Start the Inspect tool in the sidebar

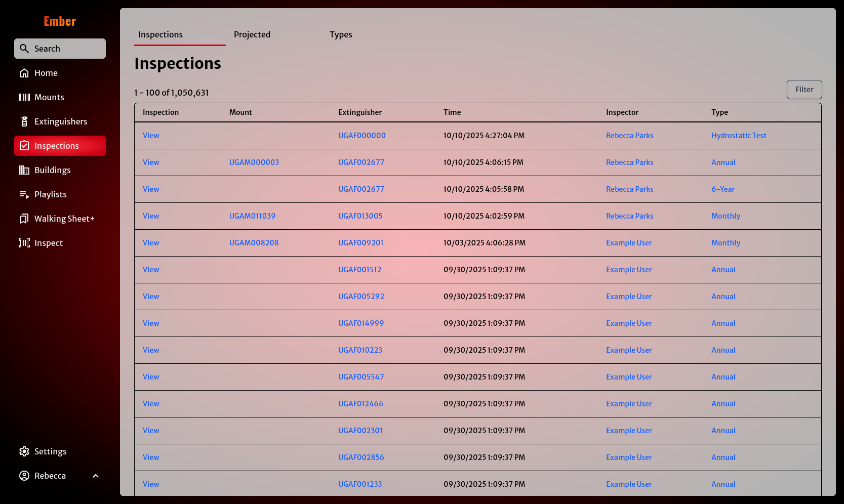point(48,243)
